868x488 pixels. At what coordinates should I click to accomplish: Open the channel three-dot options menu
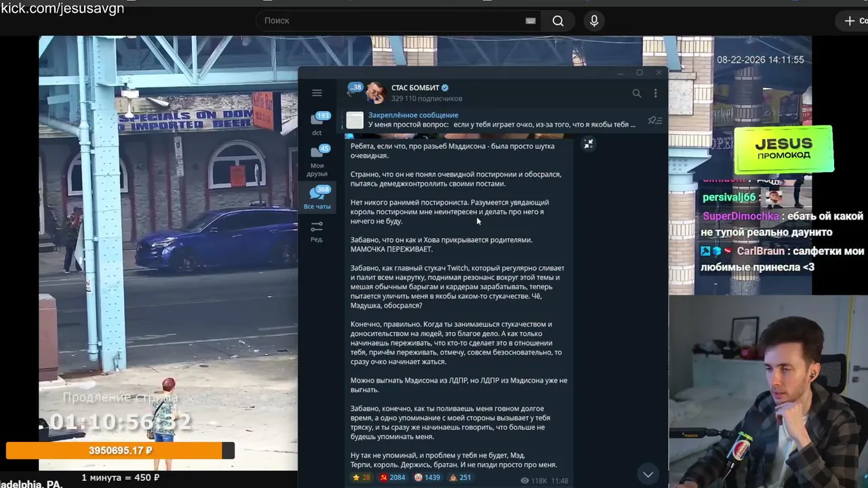(x=655, y=93)
